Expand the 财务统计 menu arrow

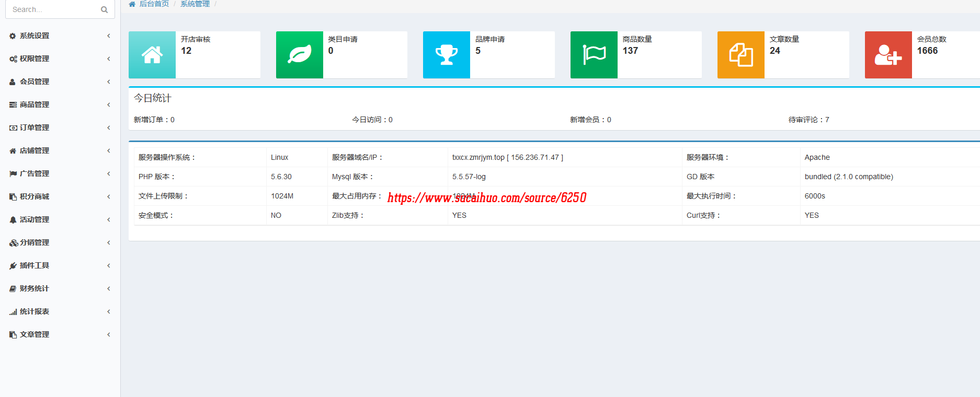109,289
